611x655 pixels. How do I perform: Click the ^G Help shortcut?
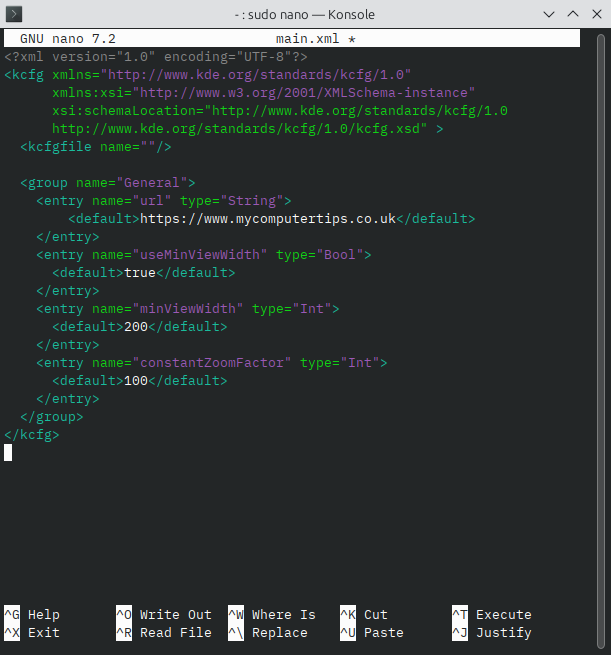32,615
